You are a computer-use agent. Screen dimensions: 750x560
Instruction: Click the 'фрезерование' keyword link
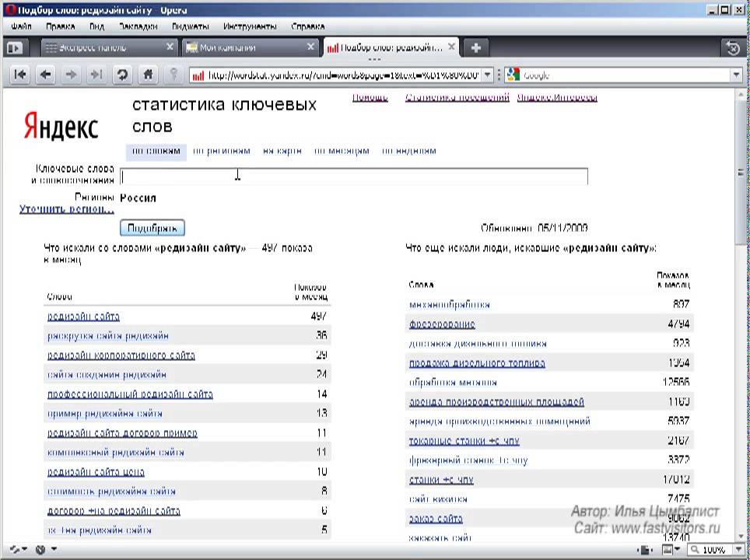coord(441,324)
